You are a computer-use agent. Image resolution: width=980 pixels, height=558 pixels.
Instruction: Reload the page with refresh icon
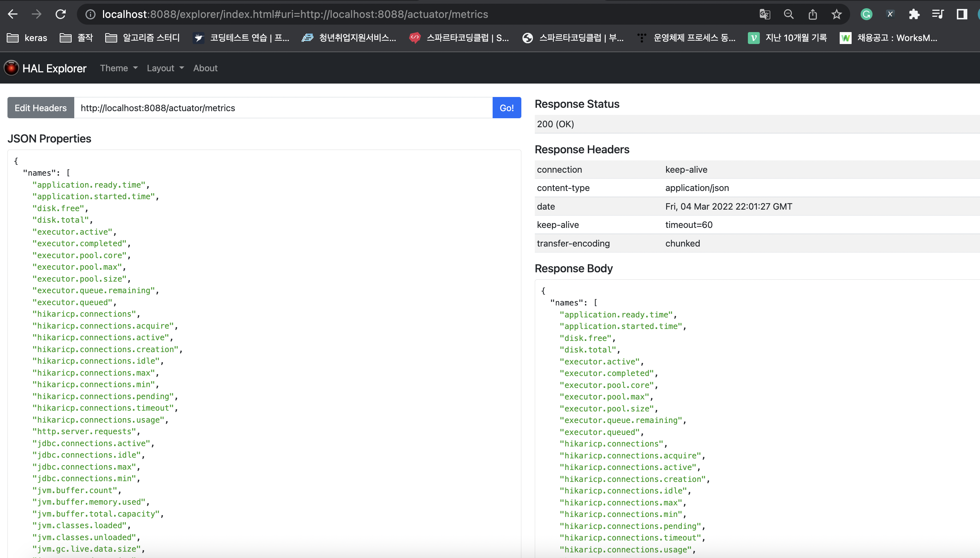coord(60,14)
